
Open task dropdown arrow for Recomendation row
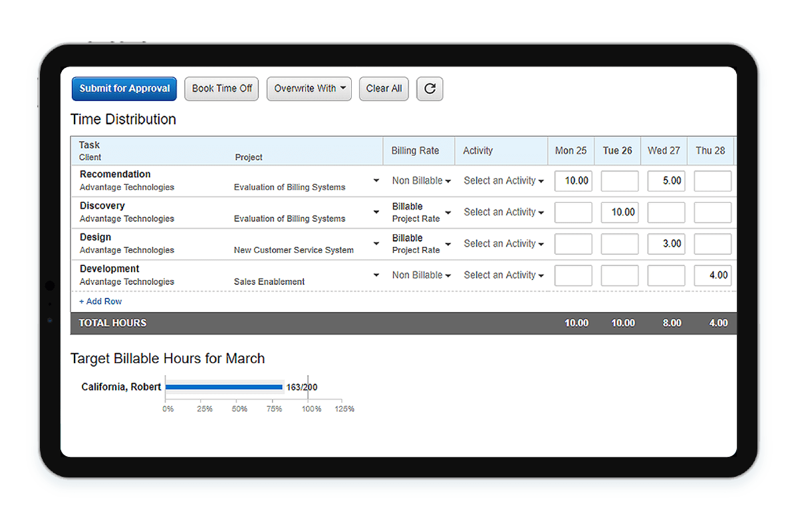pyautogui.click(x=376, y=180)
